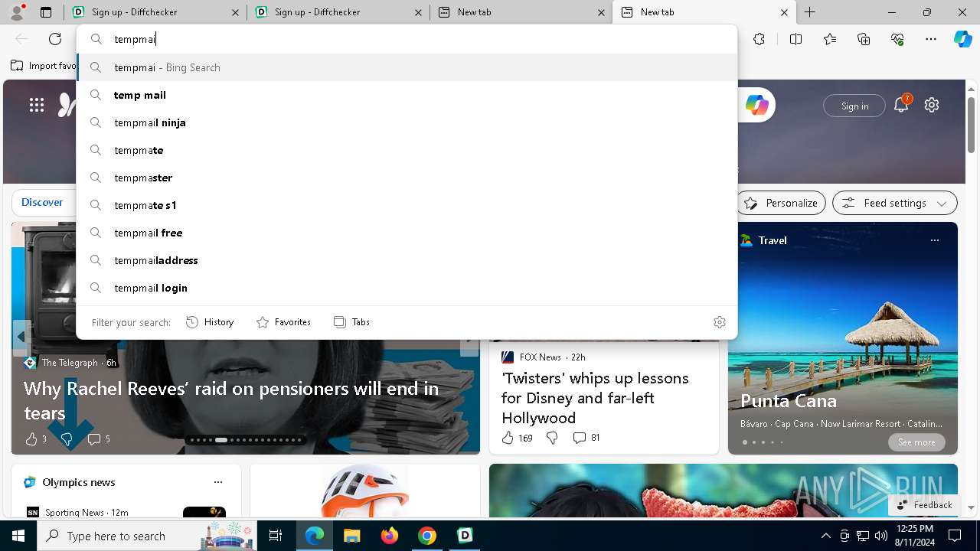Click into address bar text 'tempmai'
The height and width of the screenshot is (551, 980).
135,39
